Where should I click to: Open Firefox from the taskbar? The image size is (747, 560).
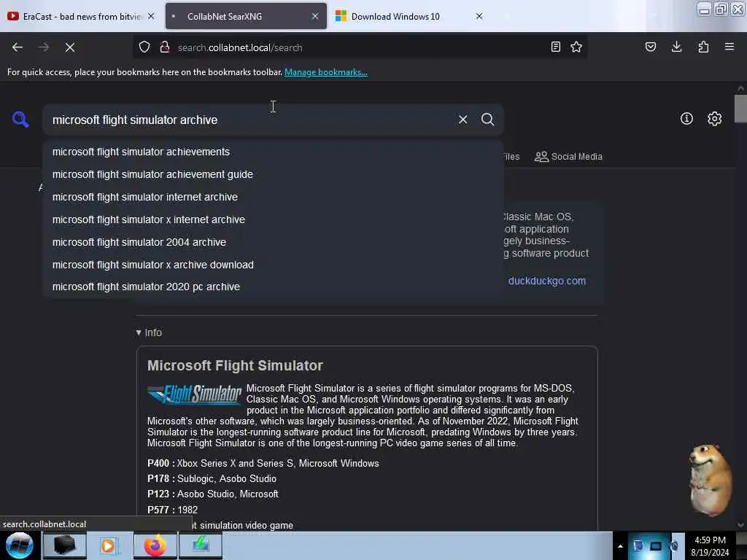155,545
